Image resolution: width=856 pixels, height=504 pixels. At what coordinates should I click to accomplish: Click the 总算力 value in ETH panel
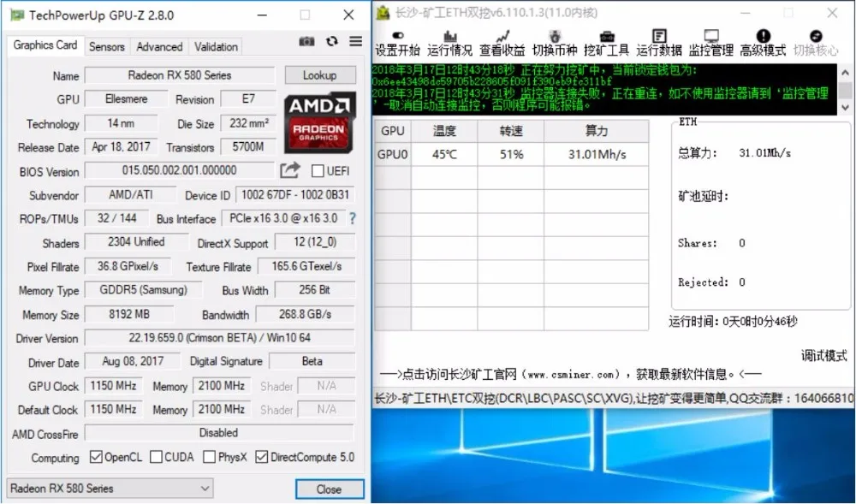pos(764,152)
